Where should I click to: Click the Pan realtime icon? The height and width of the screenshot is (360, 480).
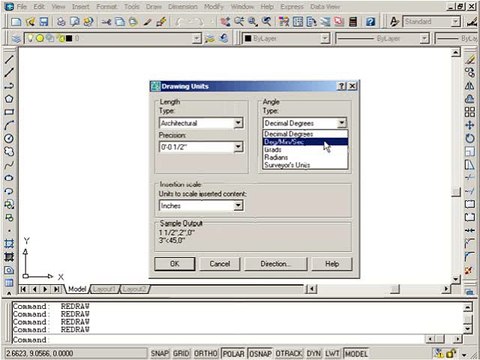[225, 22]
